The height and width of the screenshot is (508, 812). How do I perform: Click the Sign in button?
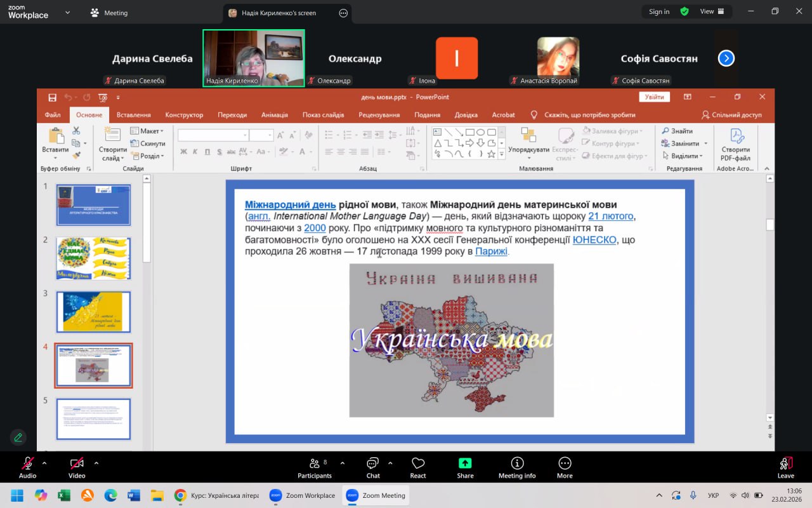pyautogui.click(x=659, y=11)
